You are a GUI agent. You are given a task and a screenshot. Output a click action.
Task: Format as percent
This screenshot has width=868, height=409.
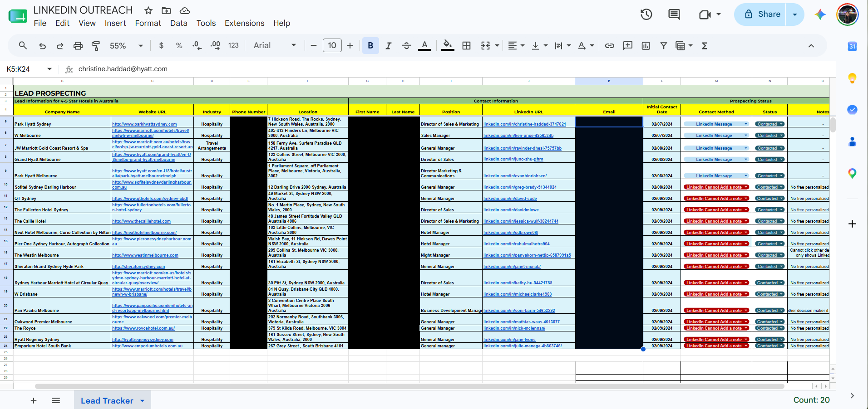(x=179, y=45)
